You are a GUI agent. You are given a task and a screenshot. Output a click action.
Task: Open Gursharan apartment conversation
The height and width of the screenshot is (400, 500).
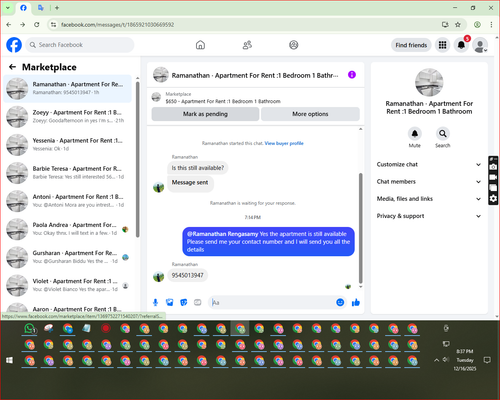68,257
